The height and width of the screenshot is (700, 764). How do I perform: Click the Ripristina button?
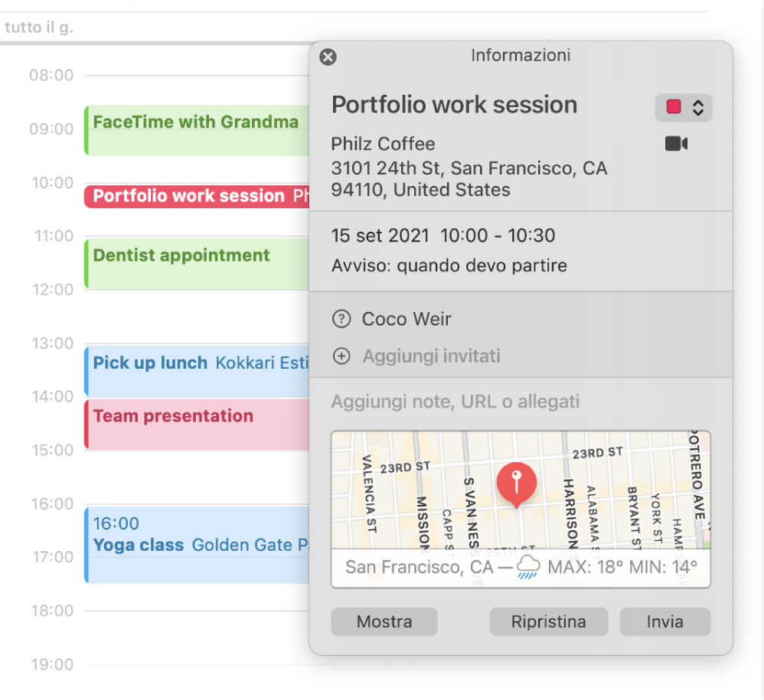tap(549, 622)
